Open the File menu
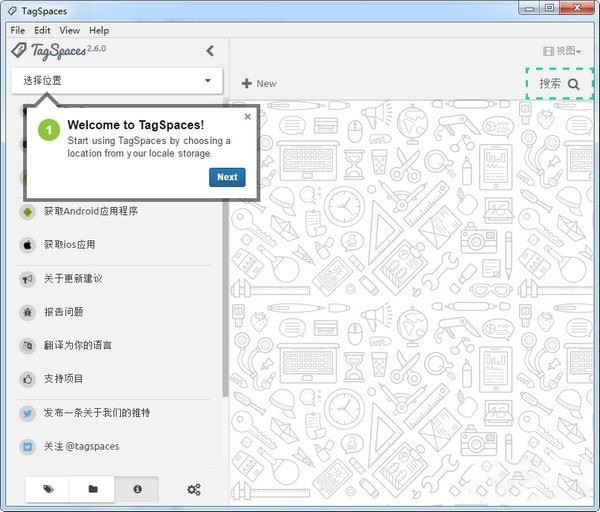The image size is (600, 512). point(18,30)
